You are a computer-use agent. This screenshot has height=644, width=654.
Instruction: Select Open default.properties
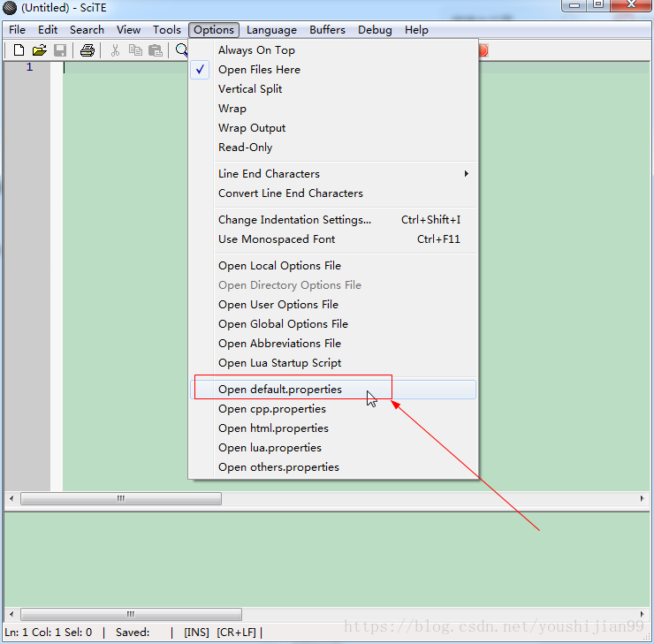pos(334,390)
